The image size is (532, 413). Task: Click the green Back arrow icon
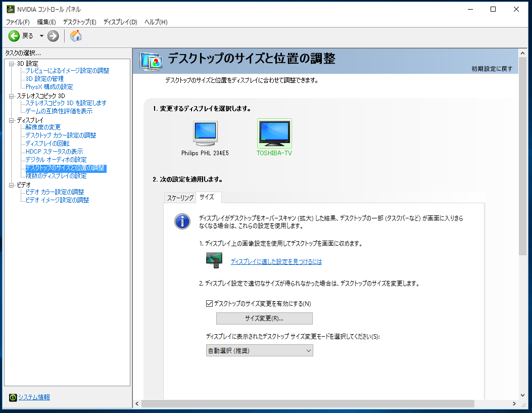[x=14, y=36]
